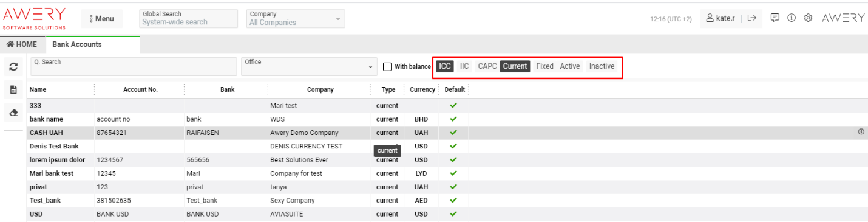868x222 pixels.
Task: Expand the Company All Companies dropdown
Action: click(x=296, y=18)
